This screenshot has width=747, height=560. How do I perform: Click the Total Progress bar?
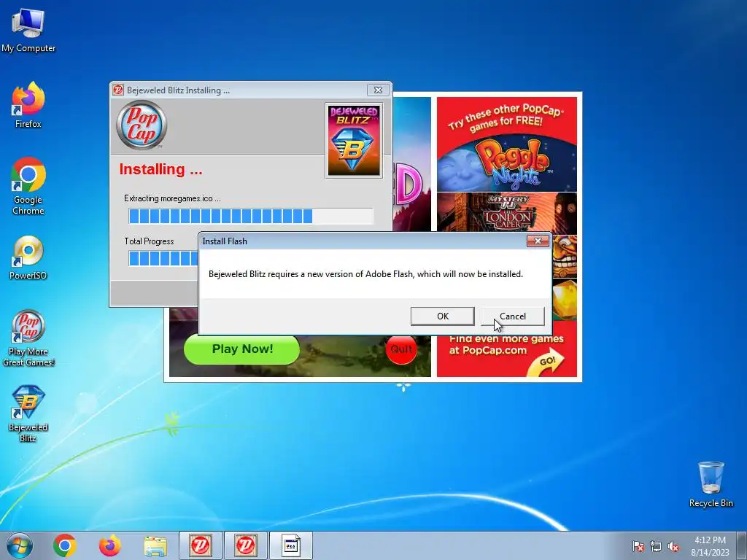coord(163,258)
